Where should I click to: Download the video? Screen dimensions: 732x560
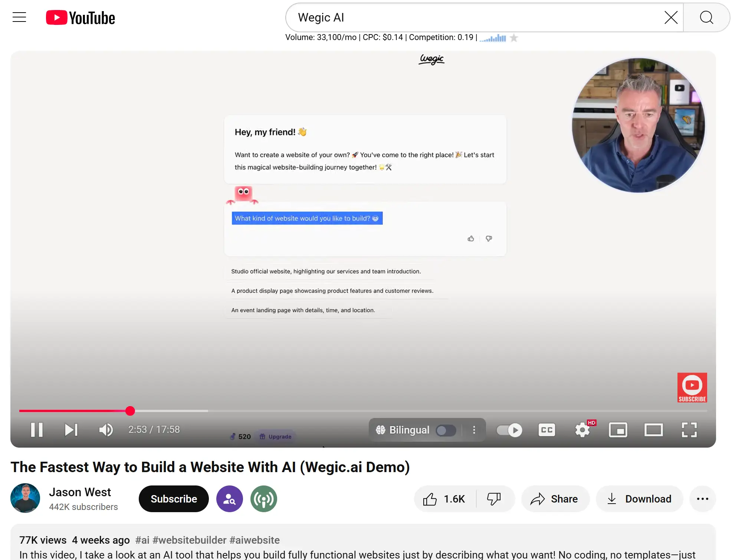click(x=639, y=499)
